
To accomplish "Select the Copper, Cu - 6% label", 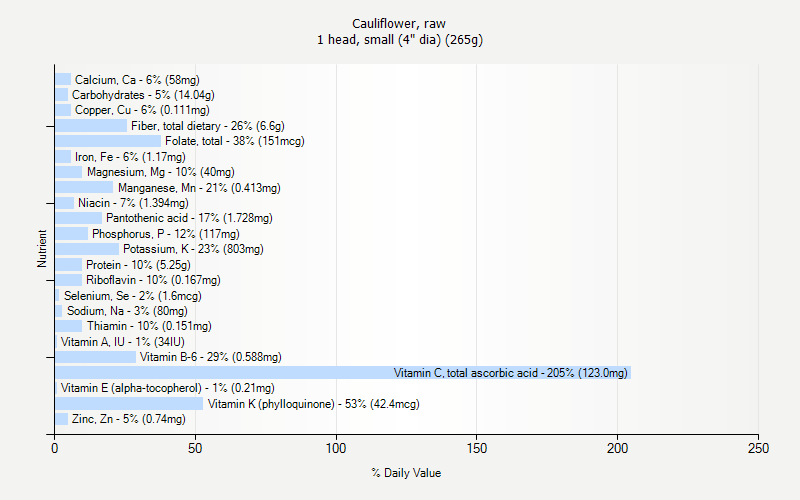I will pyautogui.click(x=142, y=110).
